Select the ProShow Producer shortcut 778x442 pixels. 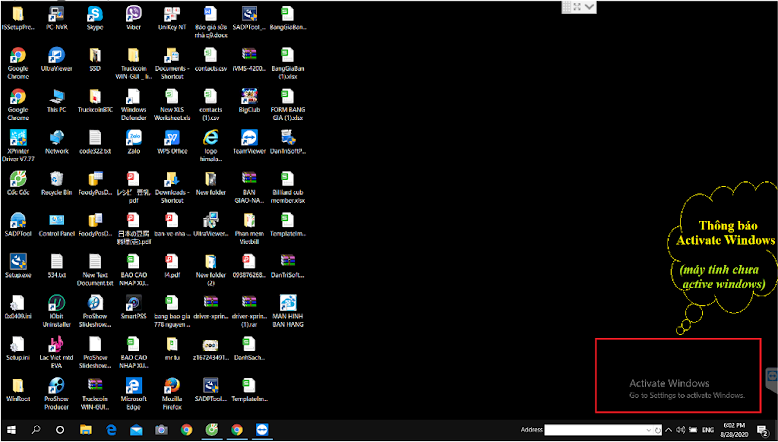click(57, 394)
